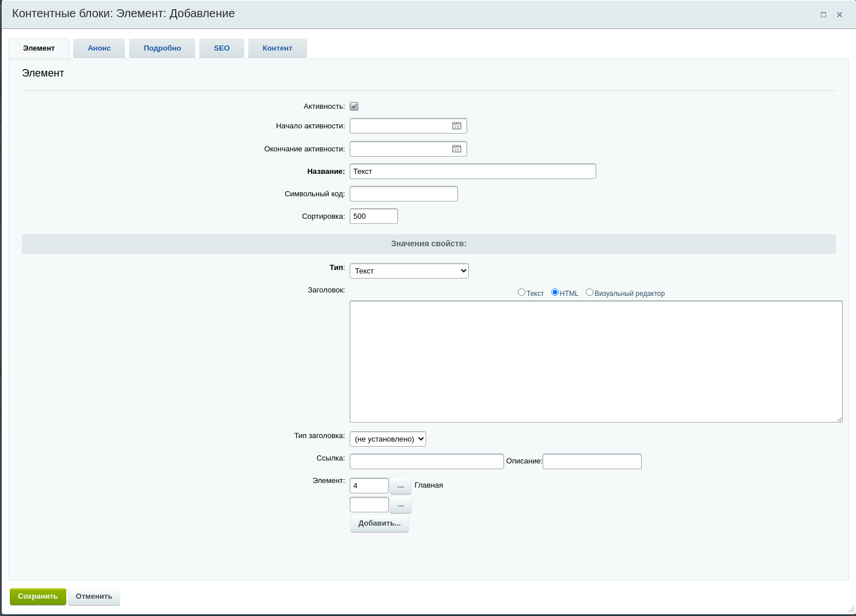Click the Добавить... button

(379, 523)
